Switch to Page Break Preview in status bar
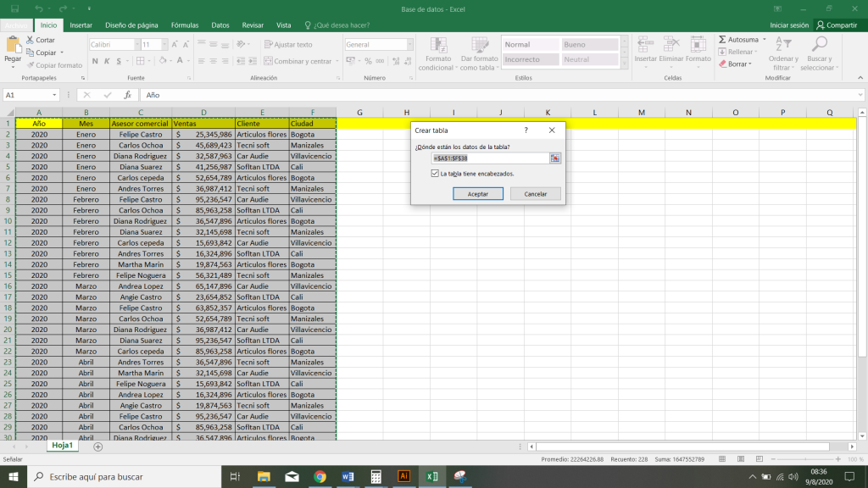Screen dimensions: 868x488 [x=759, y=459]
